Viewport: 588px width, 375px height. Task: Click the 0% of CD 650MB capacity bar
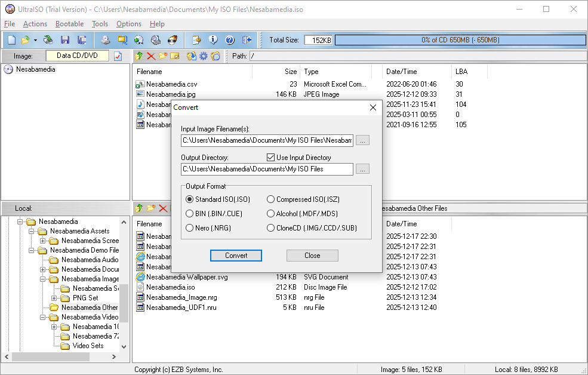pos(460,40)
